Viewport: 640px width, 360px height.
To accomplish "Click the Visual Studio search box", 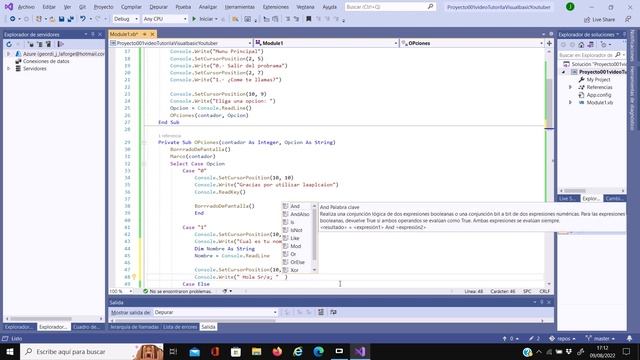I will pos(390,7).
